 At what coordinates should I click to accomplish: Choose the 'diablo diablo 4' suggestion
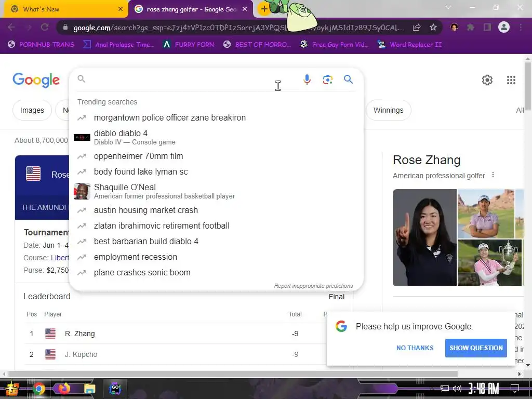pyautogui.click(x=216, y=137)
